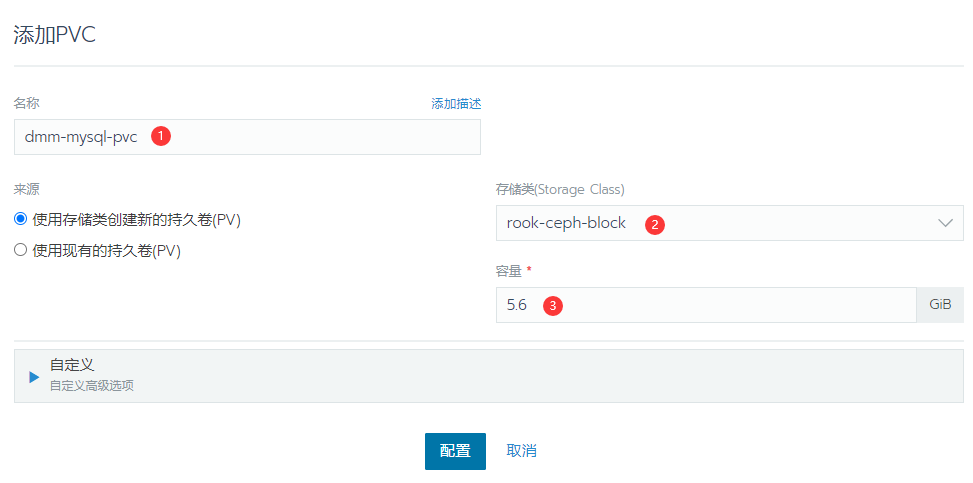
Task: Click the 取消 link
Action: (x=521, y=451)
